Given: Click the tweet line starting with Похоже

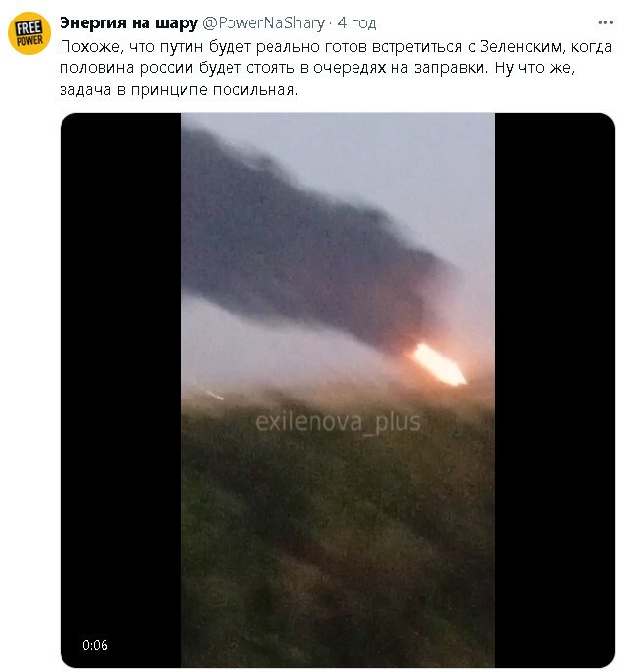Looking at the screenshot, I should [336, 46].
